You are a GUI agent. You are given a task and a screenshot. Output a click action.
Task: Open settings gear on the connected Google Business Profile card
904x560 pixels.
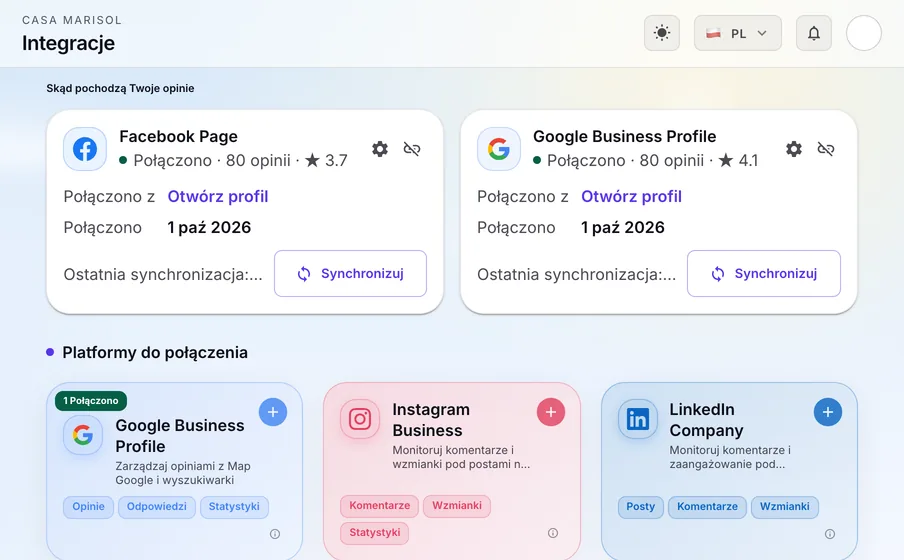pyautogui.click(x=794, y=149)
